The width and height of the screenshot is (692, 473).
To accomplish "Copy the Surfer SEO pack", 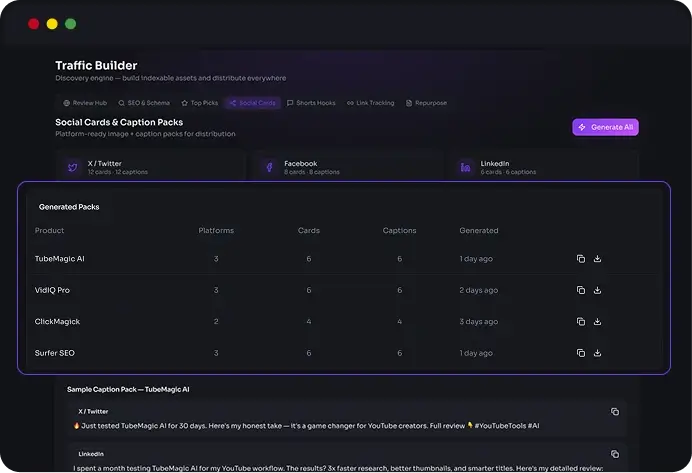I will tap(581, 353).
